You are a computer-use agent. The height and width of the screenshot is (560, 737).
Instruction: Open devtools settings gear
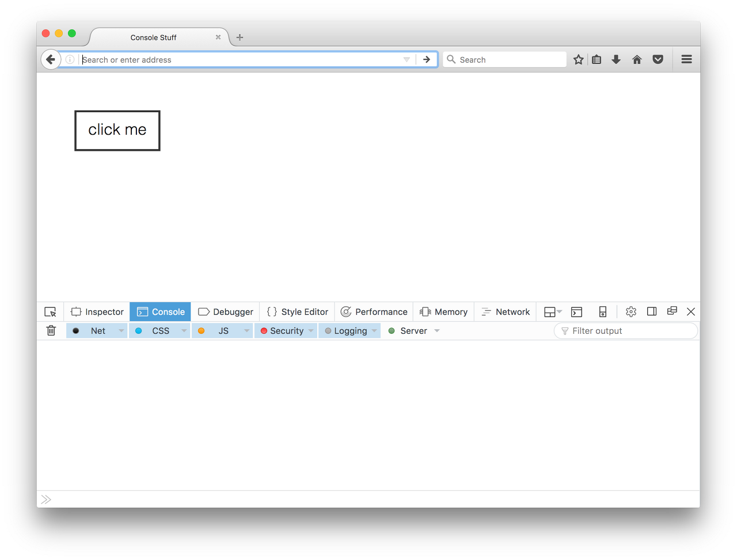click(x=631, y=312)
